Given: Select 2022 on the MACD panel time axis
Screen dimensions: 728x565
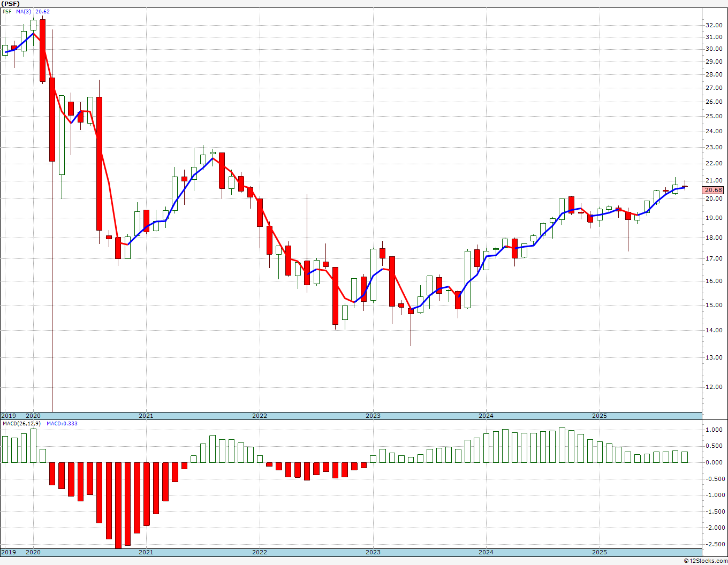Looking at the screenshot, I should 260,552.
